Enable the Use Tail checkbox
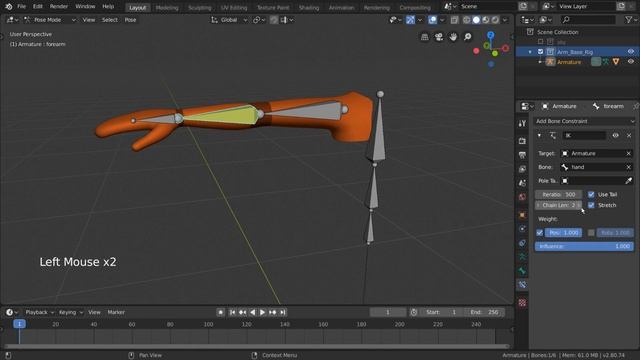This screenshot has height=360, width=640. coord(591,194)
